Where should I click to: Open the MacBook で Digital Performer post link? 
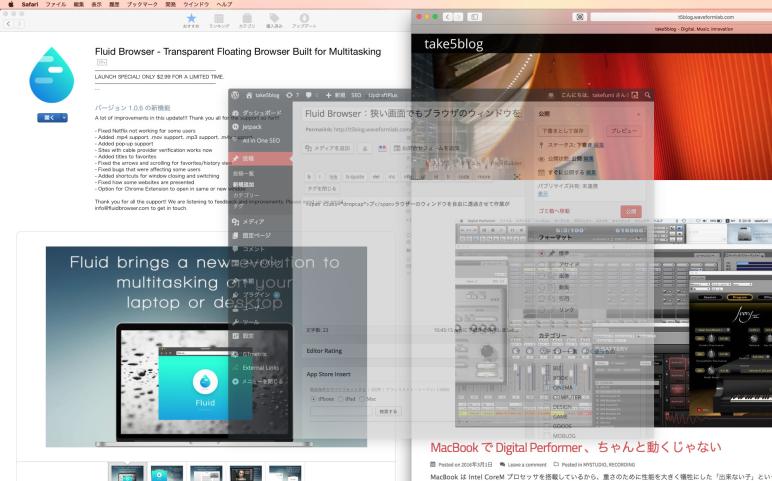pyautogui.click(x=576, y=448)
